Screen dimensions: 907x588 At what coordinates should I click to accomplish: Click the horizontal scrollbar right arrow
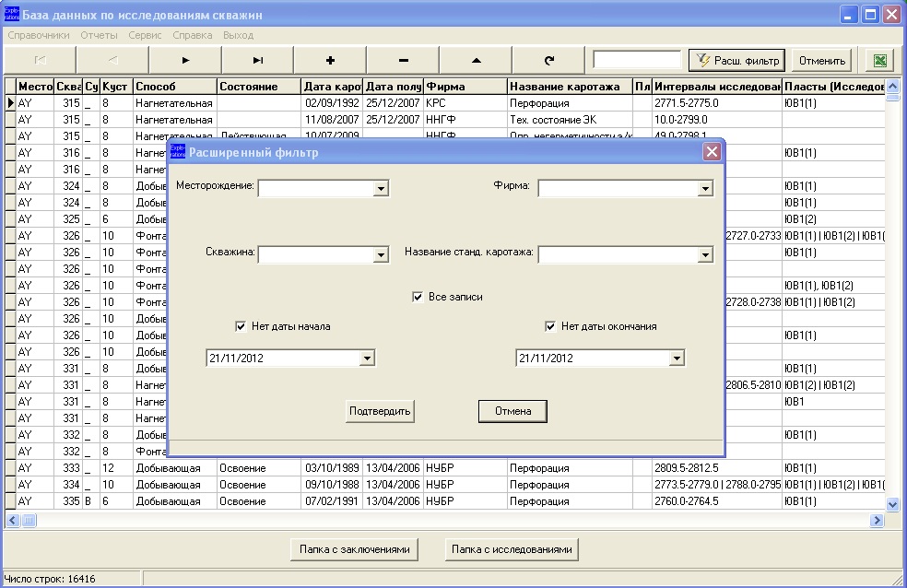point(877,521)
